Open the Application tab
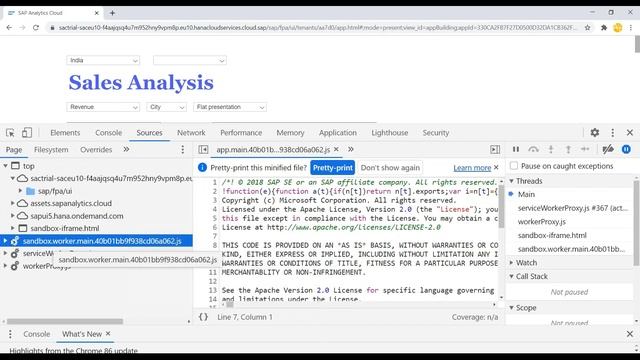 338,133
